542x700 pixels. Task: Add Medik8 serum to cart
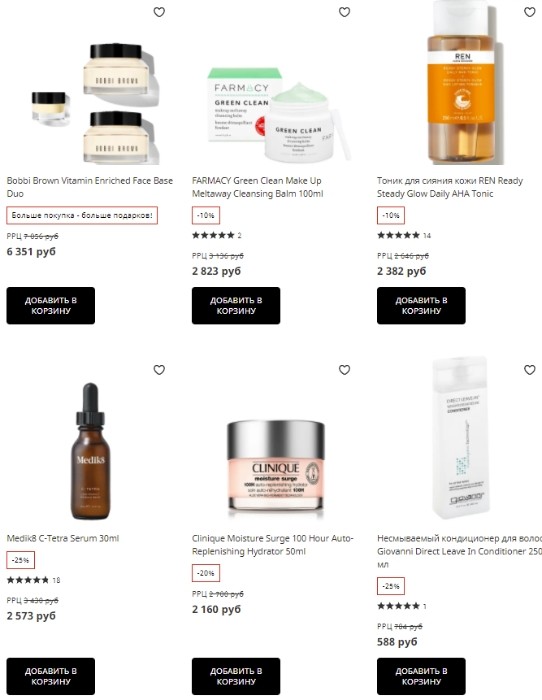pos(50,676)
